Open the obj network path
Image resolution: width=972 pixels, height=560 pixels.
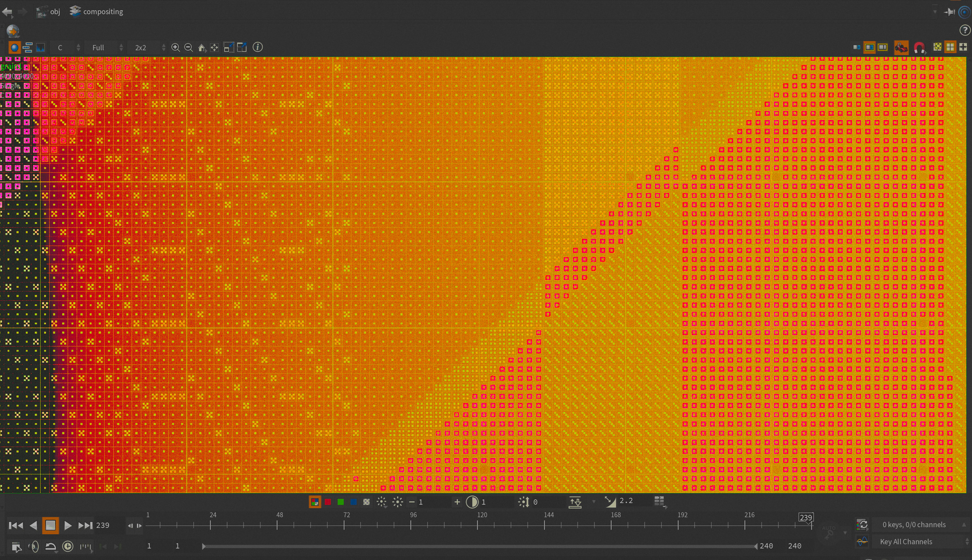click(x=48, y=11)
